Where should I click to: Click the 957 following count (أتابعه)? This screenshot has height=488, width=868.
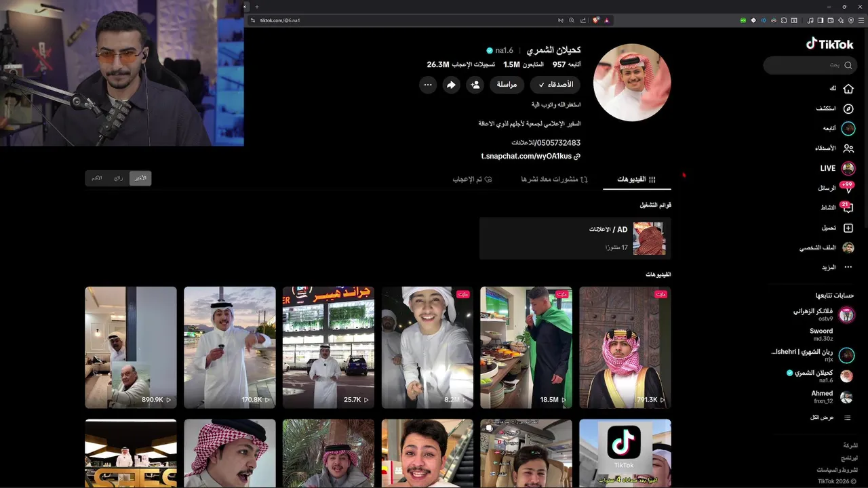pos(567,64)
